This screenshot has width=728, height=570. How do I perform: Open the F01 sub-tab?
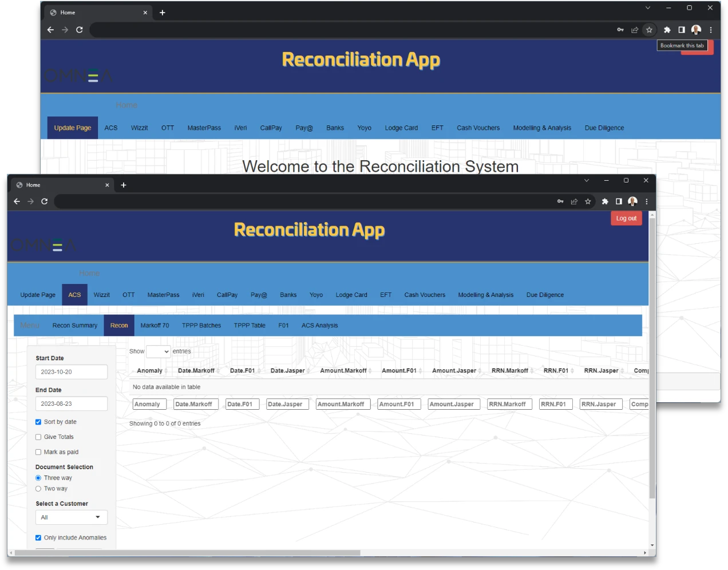(284, 326)
